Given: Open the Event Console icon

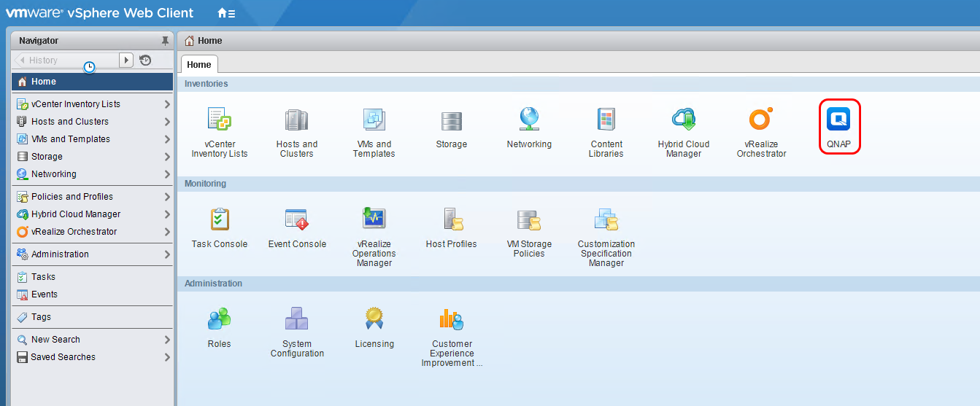Looking at the screenshot, I should [297, 219].
